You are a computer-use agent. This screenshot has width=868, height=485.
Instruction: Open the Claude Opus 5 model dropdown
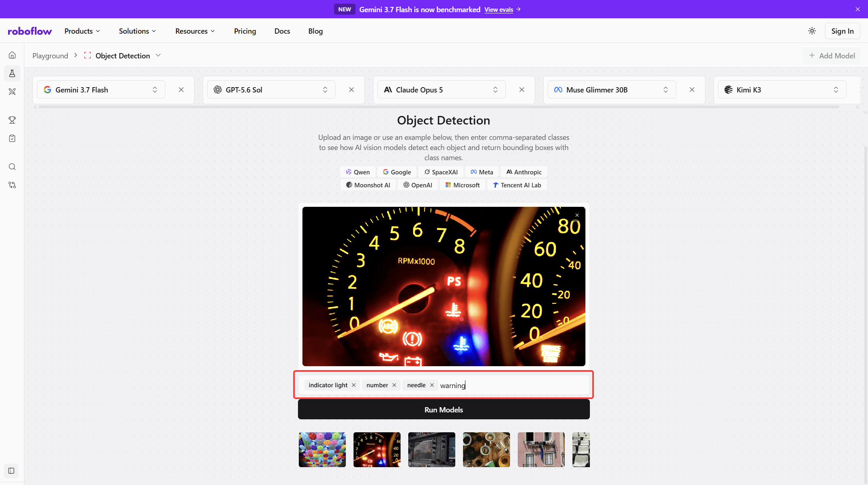tap(442, 90)
